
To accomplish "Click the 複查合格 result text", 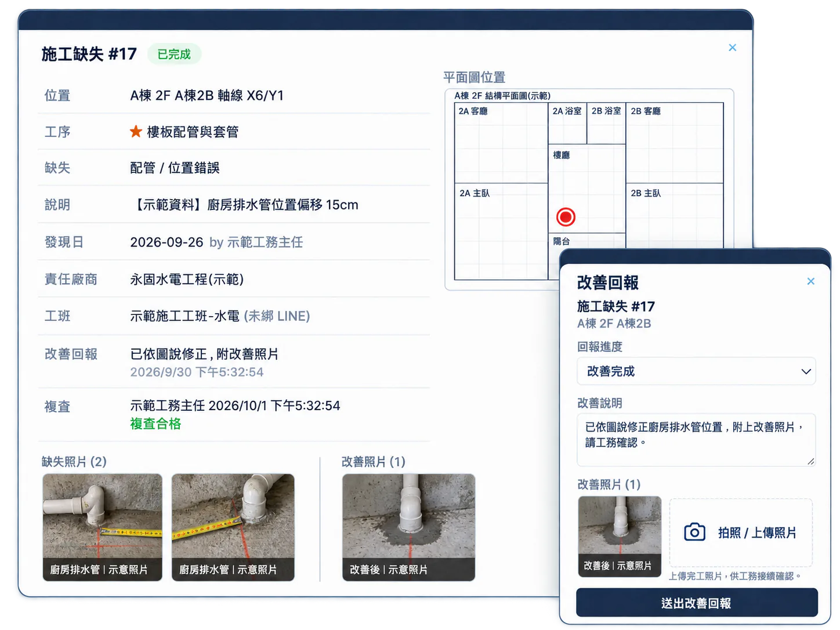I will [x=155, y=424].
